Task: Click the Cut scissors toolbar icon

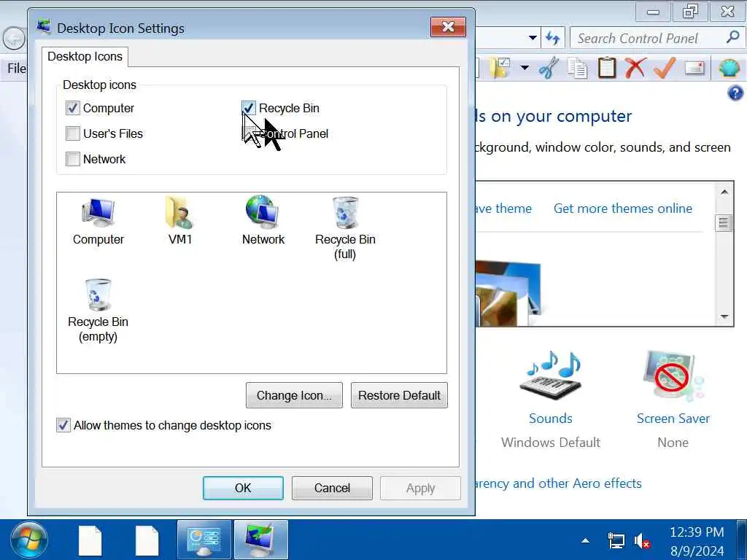Action: (549, 68)
